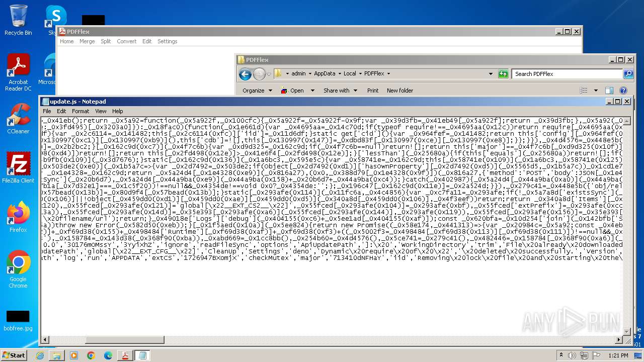Expand the arrow after Local in breadcrumb
644x362 pixels.
[x=360, y=73]
